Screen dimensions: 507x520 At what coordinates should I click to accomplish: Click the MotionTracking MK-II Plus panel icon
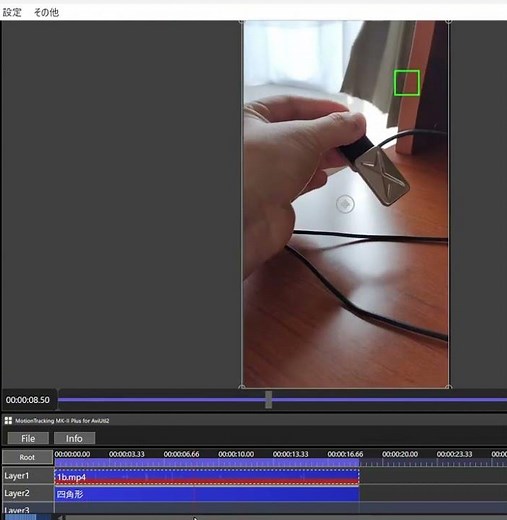tap(8, 421)
